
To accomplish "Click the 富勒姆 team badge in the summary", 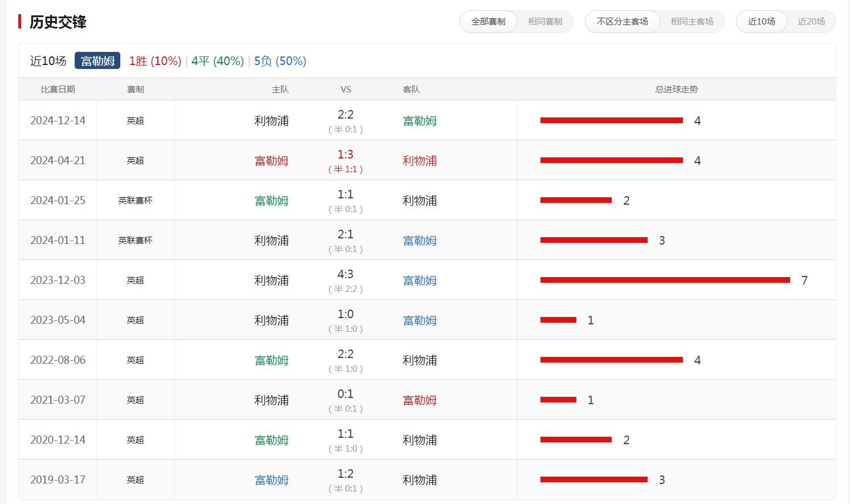I will pyautogui.click(x=97, y=60).
